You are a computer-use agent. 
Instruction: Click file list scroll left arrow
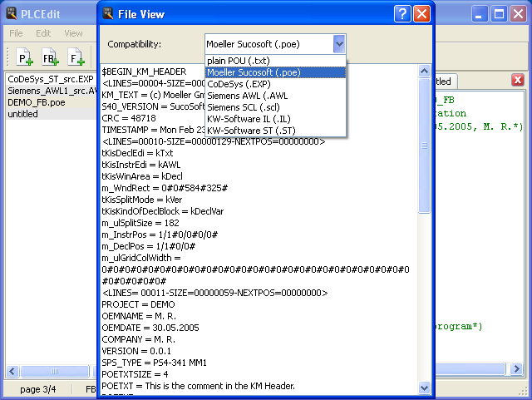pos(12,370)
